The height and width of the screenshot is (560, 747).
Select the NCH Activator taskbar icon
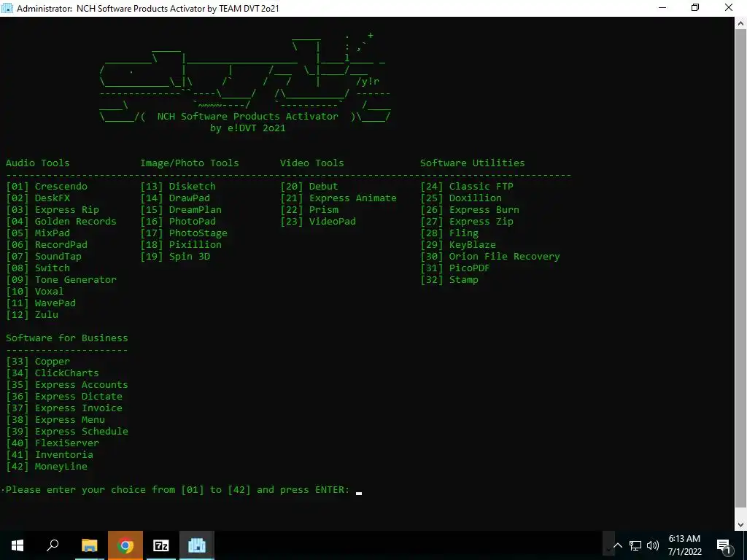click(197, 545)
